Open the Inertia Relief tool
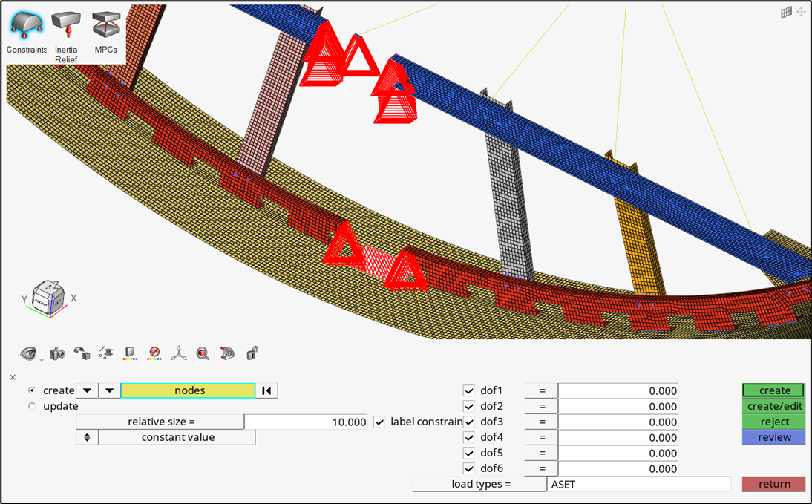812x504 pixels. (x=66, y=26)
